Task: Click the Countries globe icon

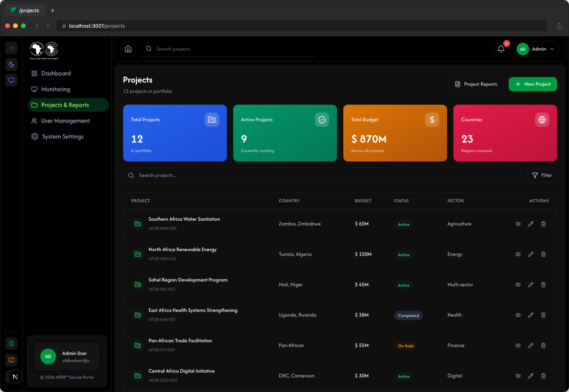Action: 542,119
